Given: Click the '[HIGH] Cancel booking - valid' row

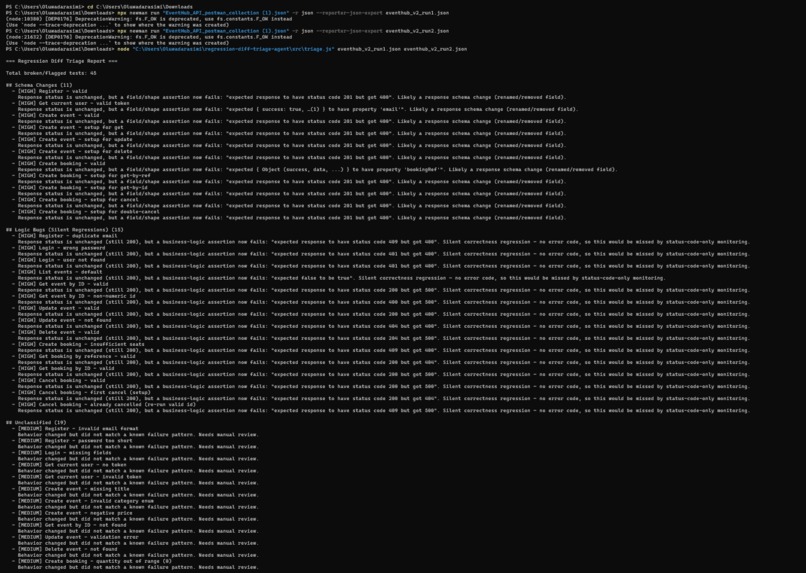Looking at the screenshot, I should (59, 381).
